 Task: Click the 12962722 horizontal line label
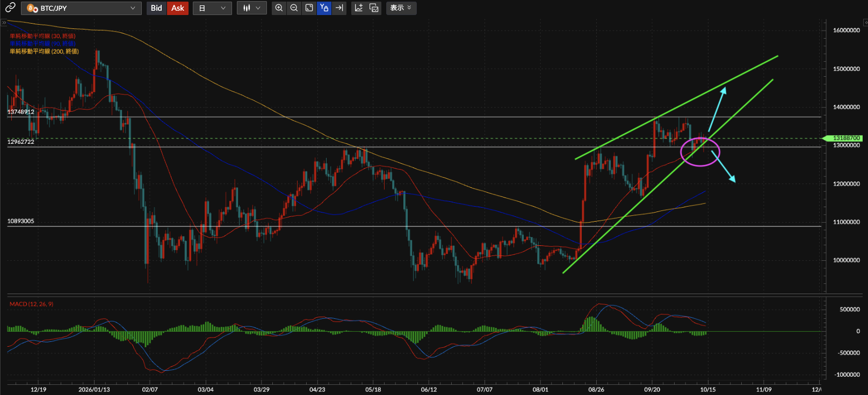pos(20,142)
